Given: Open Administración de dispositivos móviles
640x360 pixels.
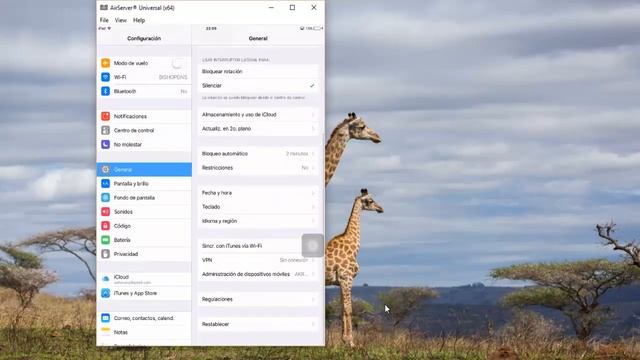Looking at the screenshot, I should point(258,274).
